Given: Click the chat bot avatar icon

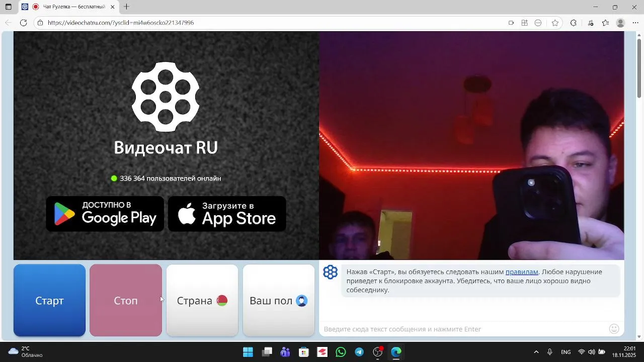Looking at the screenshot, I should [330, 272].
